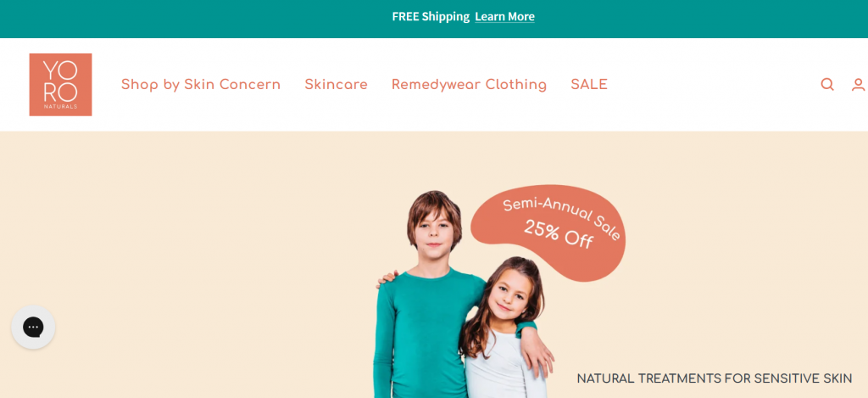Open the chat bubble widget

pos(33,327)
